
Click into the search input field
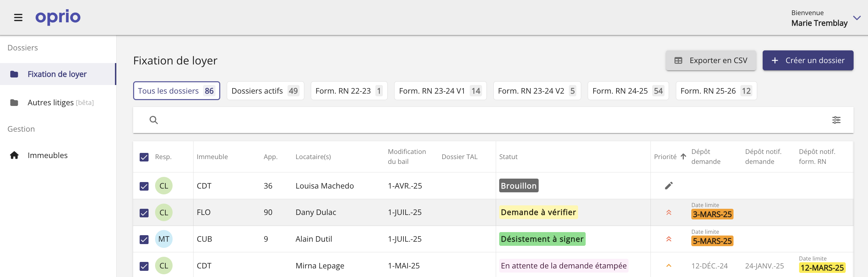tap(480, 120)
